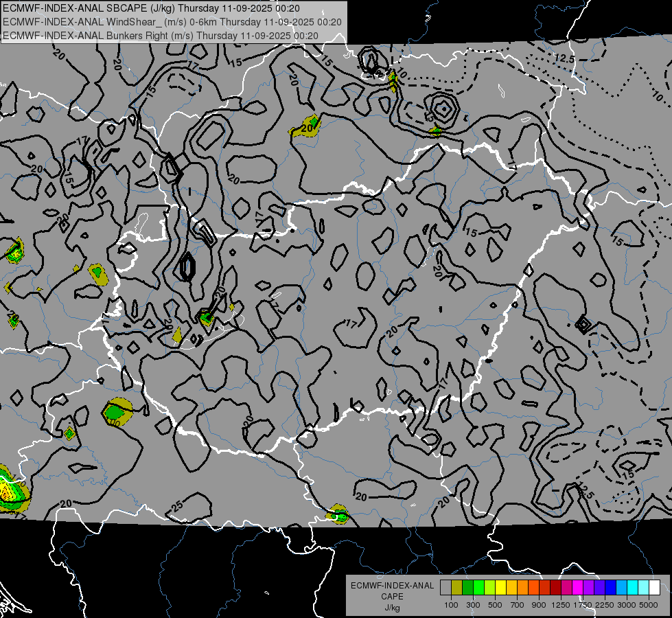Click the 3000 value under the color scale
The width and height of the screenshot is (672, 618).
click(627, 605)
